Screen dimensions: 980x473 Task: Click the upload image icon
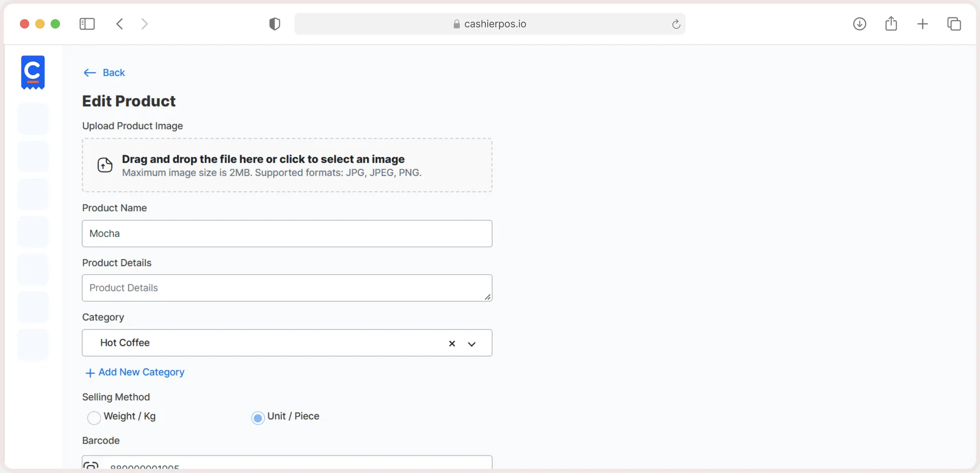click(x=105, y=165)
